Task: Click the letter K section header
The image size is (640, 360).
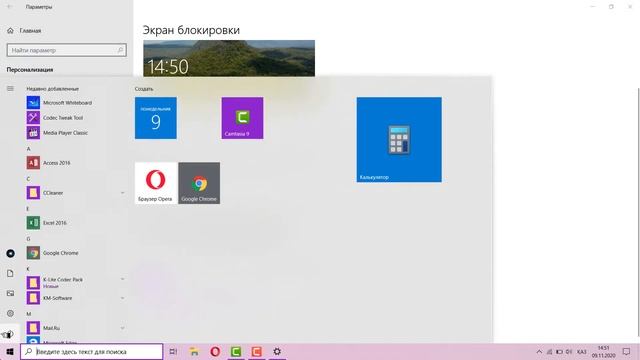Action: [x=28, y=269]
